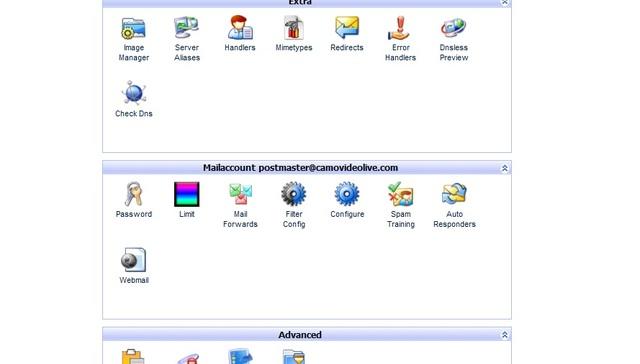Open Spam Training
Image resolution: width=640 pixels, height=364 pixels.
point(400,194)
